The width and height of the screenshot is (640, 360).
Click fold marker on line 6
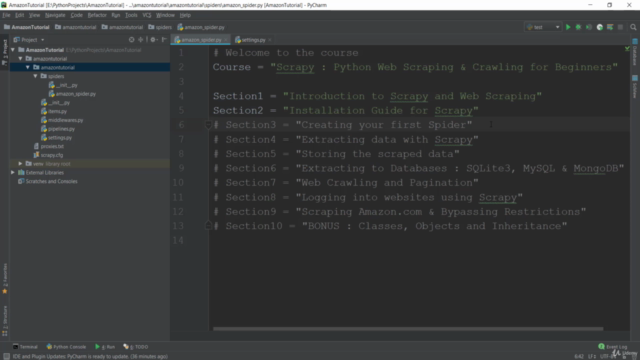point(208,125)
